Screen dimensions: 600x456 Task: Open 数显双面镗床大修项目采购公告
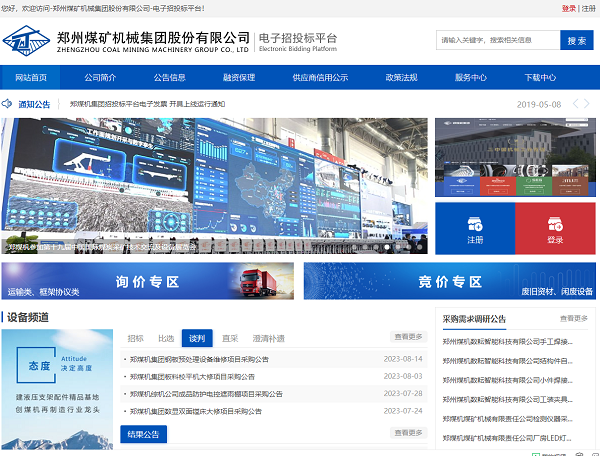(x=196, y=411)
